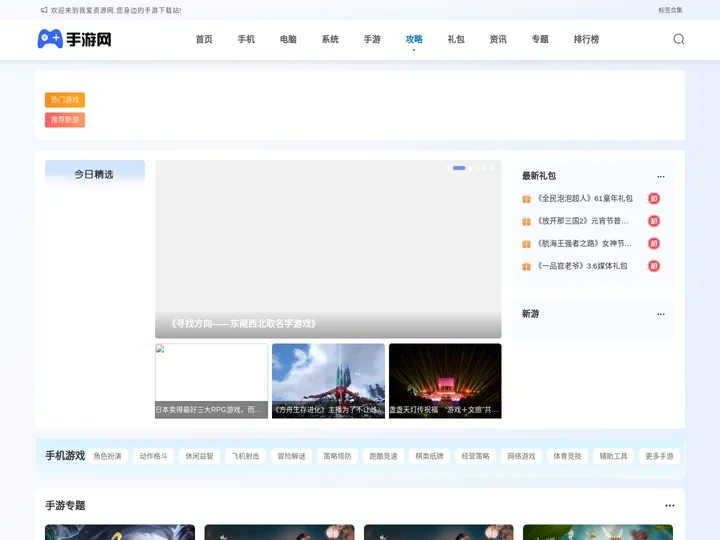
Task: Open more options for 新游 panel
Action: point(661,314)
